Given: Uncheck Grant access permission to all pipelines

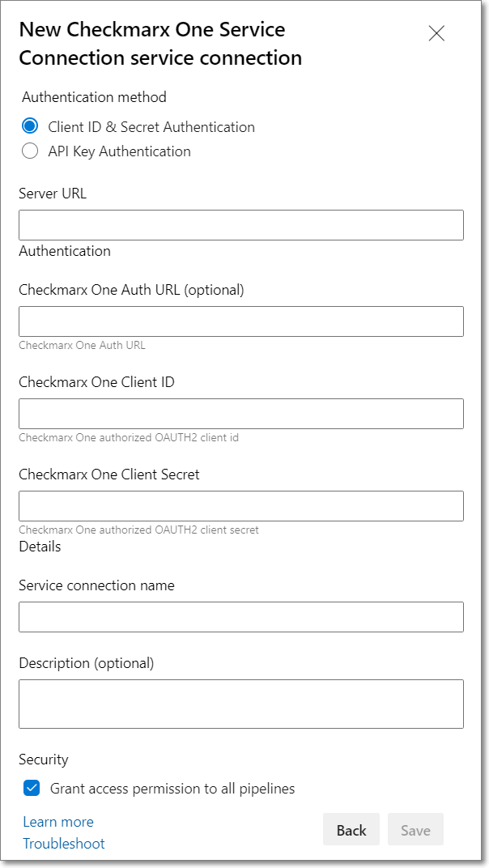Looking at the screenshot, I should [x=32, y=789].
